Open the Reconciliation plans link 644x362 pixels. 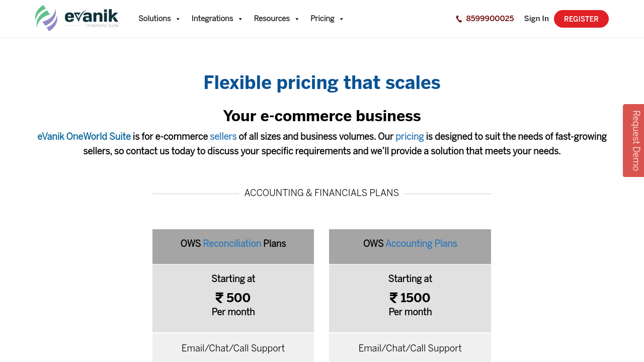point(232,244)
